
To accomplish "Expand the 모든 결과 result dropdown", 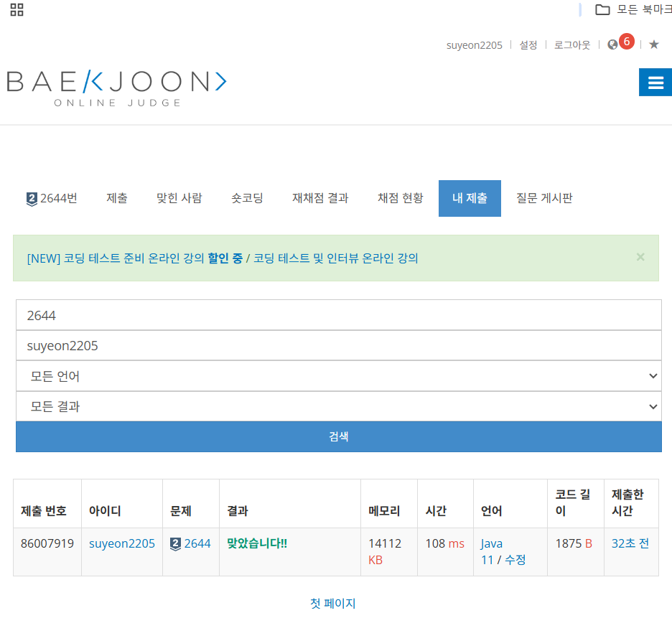I will coord(339,406).
